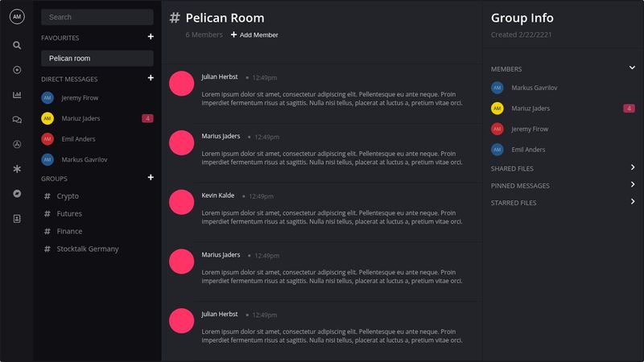This screenshot has width=644, height=362.
Task: Collapse the Members section chevron
Action: coord(633,68)
